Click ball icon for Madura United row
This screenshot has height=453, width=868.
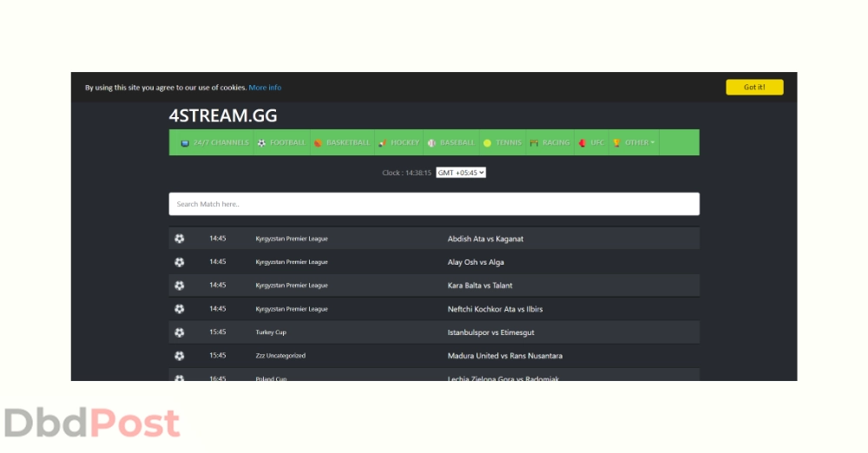tap(180, 356)
